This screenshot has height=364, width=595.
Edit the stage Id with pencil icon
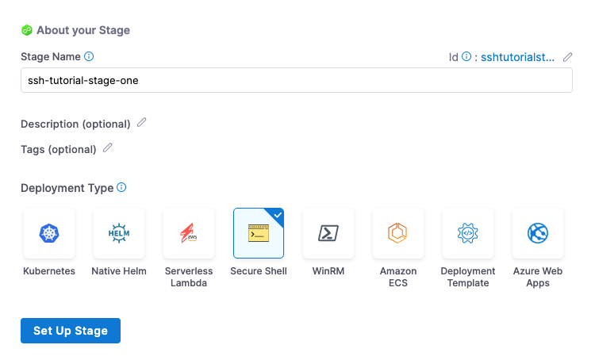click(567, 57)
